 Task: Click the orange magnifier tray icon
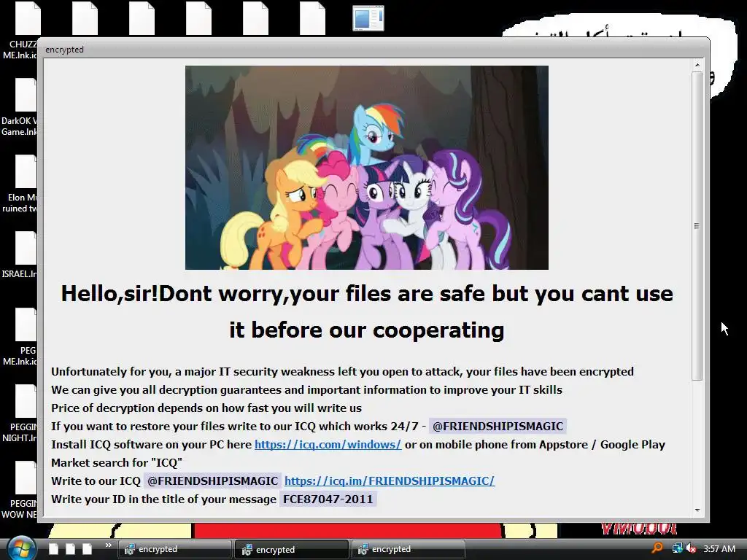point(657,548)
